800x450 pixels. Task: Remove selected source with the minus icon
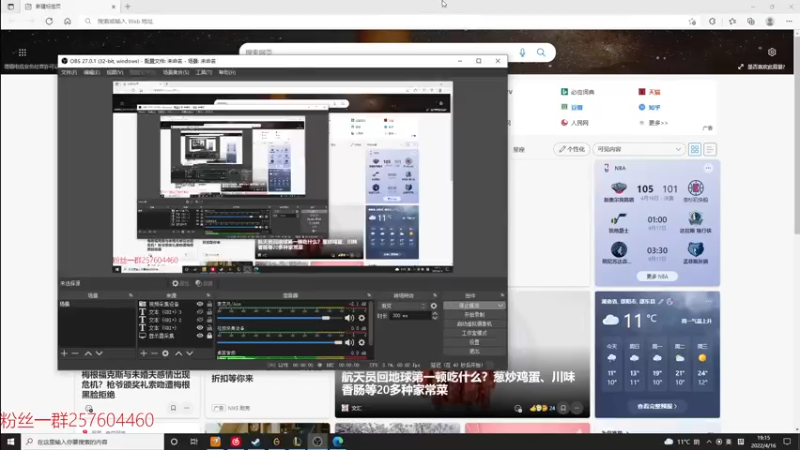coord(154,353)
